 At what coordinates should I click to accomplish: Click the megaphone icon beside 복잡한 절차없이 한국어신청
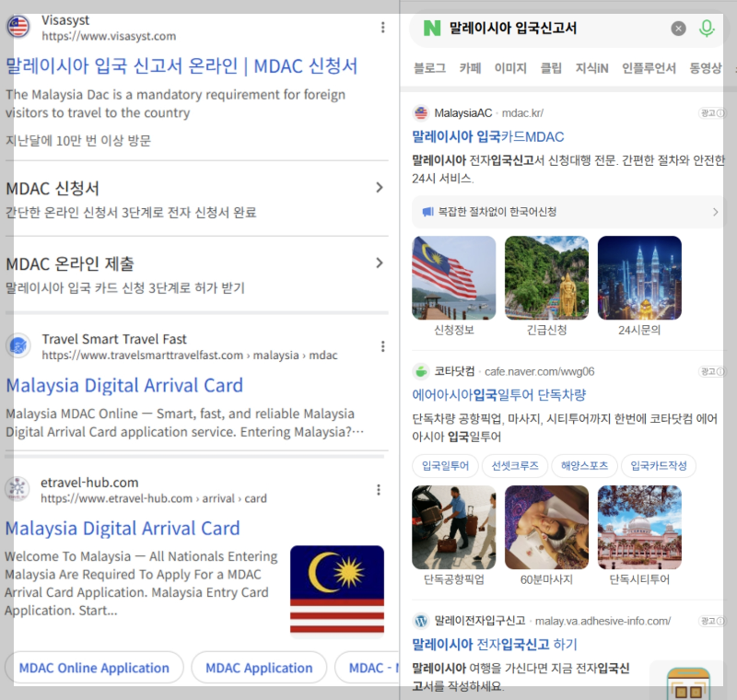[x=427, y=212]
